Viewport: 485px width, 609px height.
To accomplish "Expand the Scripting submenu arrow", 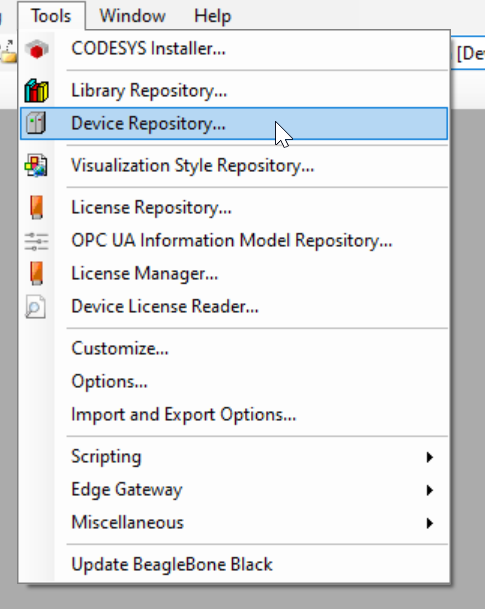I will coord(429,457).
